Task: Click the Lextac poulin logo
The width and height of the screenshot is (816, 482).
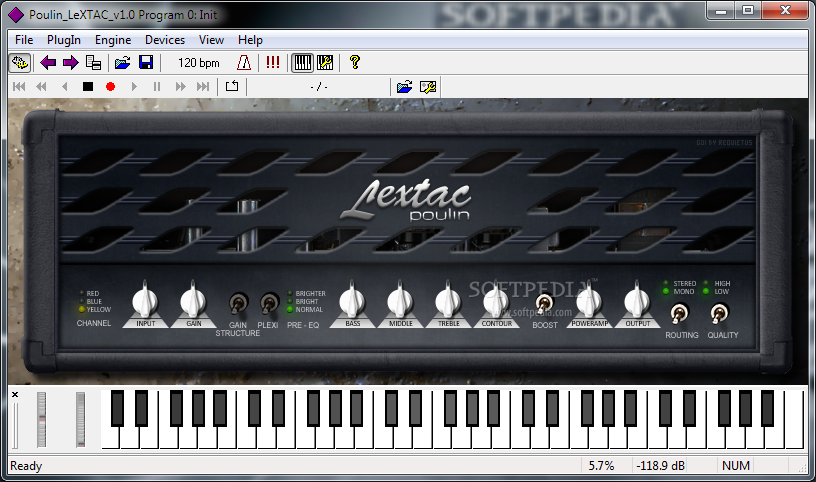Action: [x=407, y=199]
